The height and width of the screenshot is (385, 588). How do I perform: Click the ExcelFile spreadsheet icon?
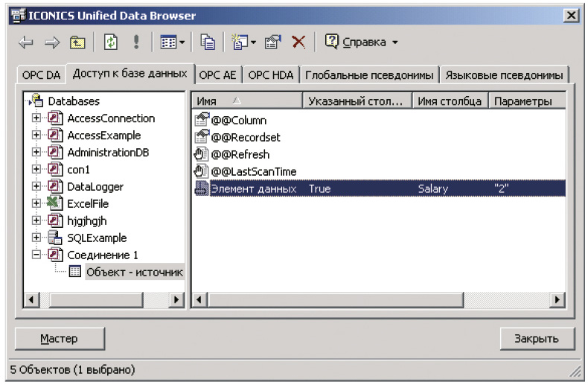[55, 203]
